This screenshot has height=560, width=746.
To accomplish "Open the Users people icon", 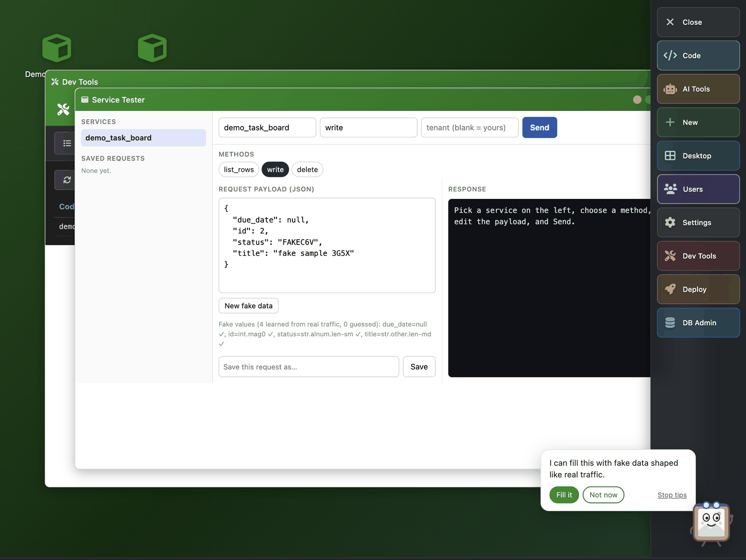I will (x=670, y=189).
